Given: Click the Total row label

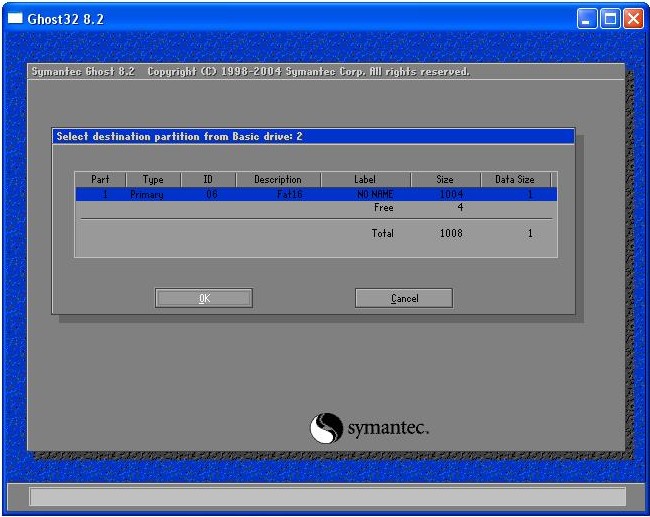Looking at the screenshot, I should 383,233.
